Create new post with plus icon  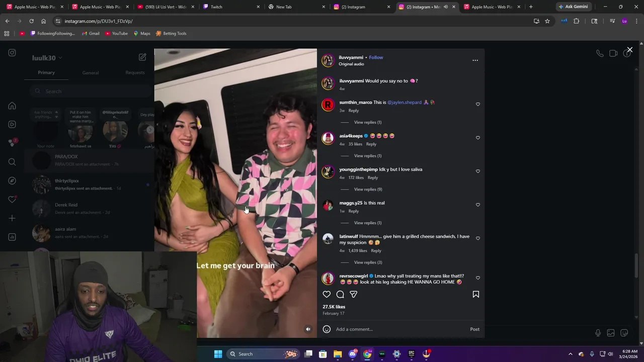tap(12, 218)
